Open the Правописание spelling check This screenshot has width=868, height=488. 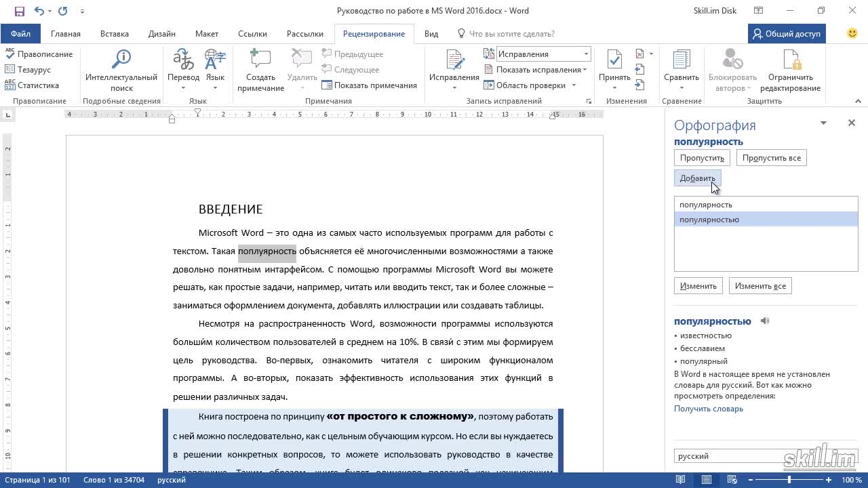tap(39, 54)
